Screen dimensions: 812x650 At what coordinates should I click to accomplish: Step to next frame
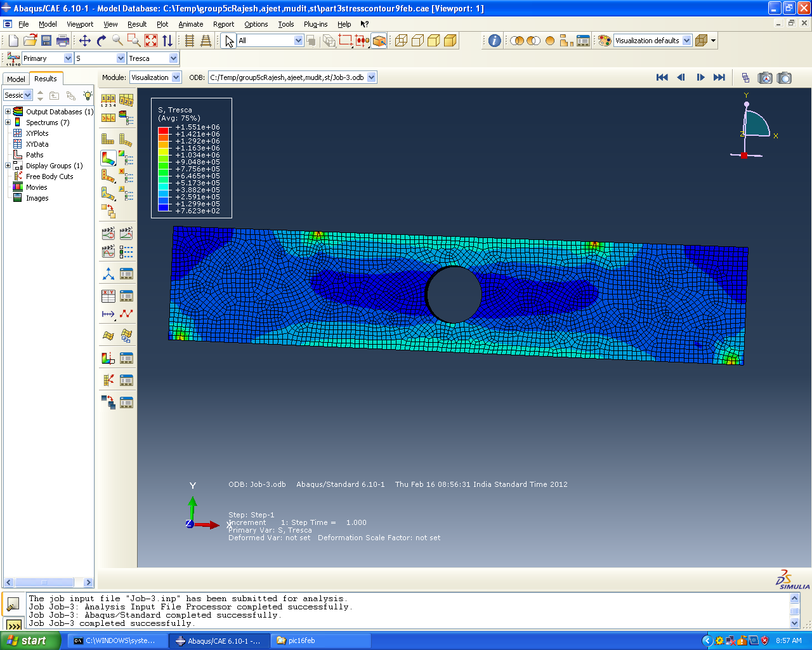point(700,77)
